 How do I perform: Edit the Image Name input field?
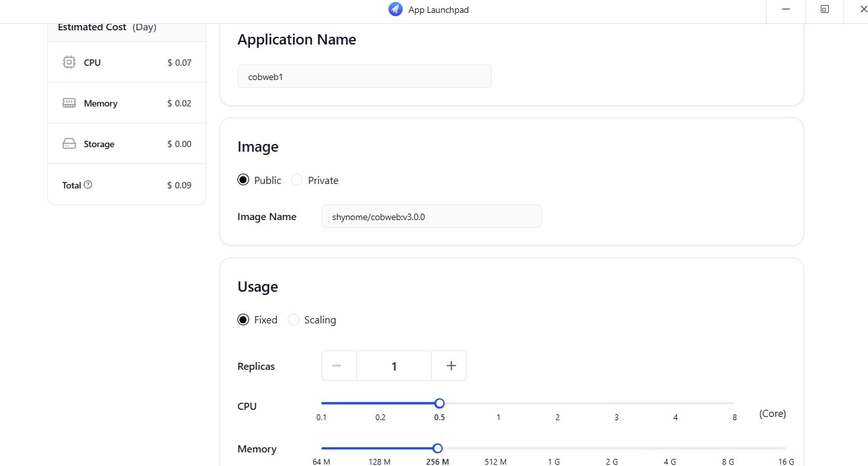tap(431, 217)
